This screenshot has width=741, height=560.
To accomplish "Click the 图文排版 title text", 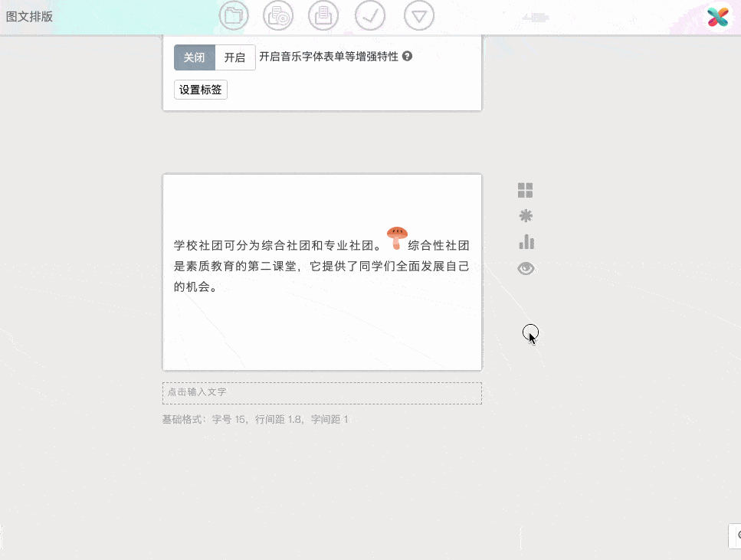I will pyautogui.click(x=29, y=17).
